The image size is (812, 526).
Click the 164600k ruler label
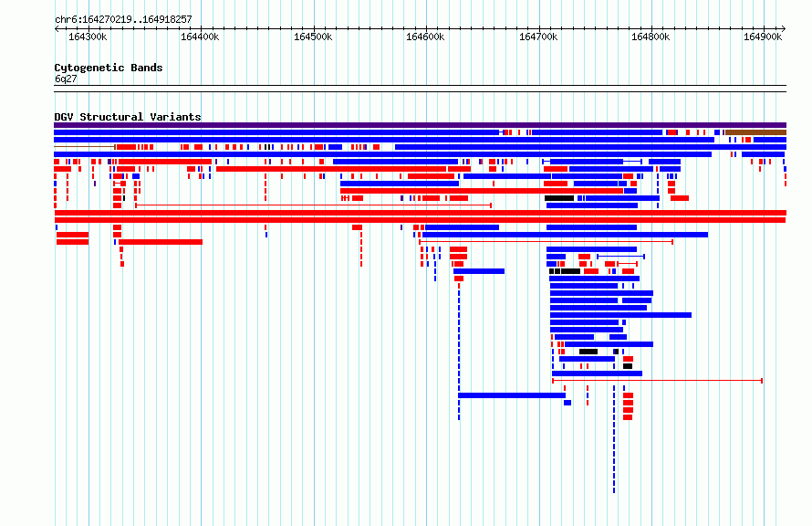pos(425,37)
